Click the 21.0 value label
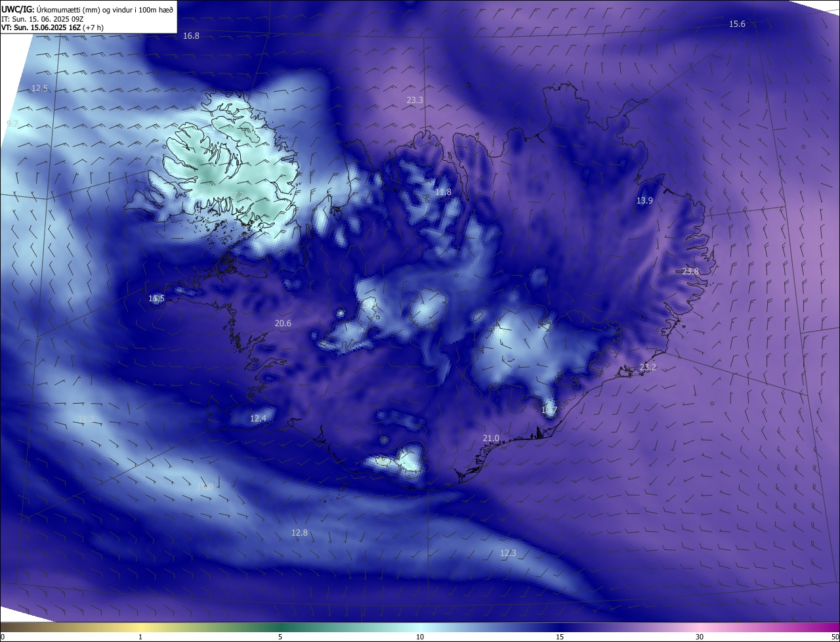The image size is (840, 642). click(x=491, y=439)
